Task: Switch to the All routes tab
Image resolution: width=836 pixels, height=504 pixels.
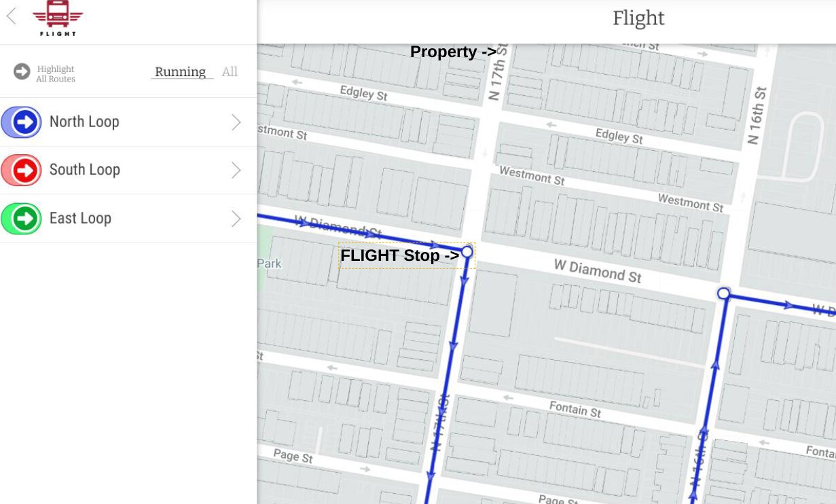Action: [x=230, y=72]
